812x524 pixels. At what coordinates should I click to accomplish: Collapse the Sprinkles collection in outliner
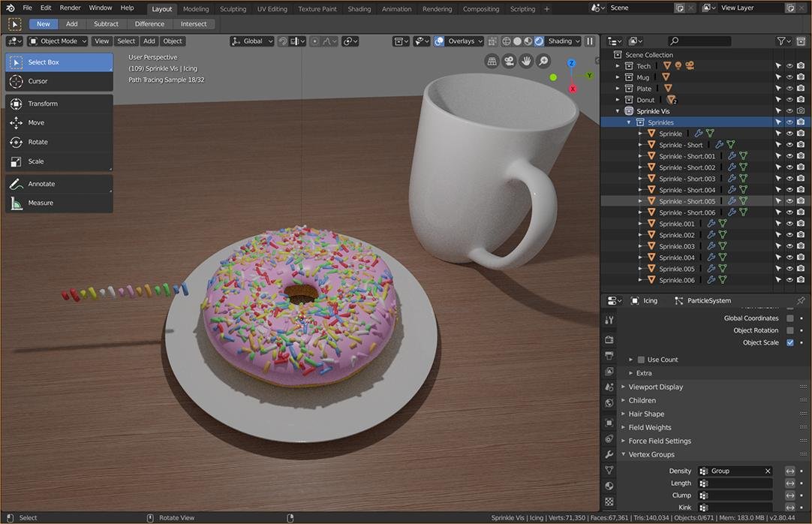click(629, 122)
